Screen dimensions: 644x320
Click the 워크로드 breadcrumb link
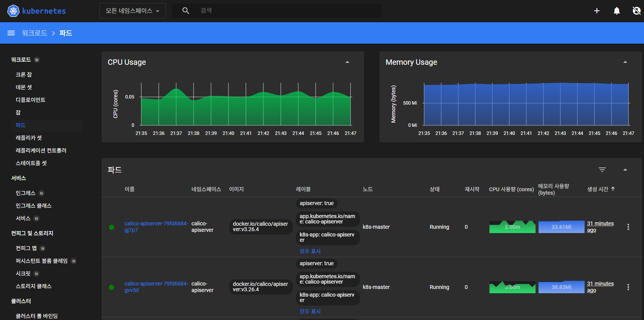pyautogui.click(x=34, y=33)
